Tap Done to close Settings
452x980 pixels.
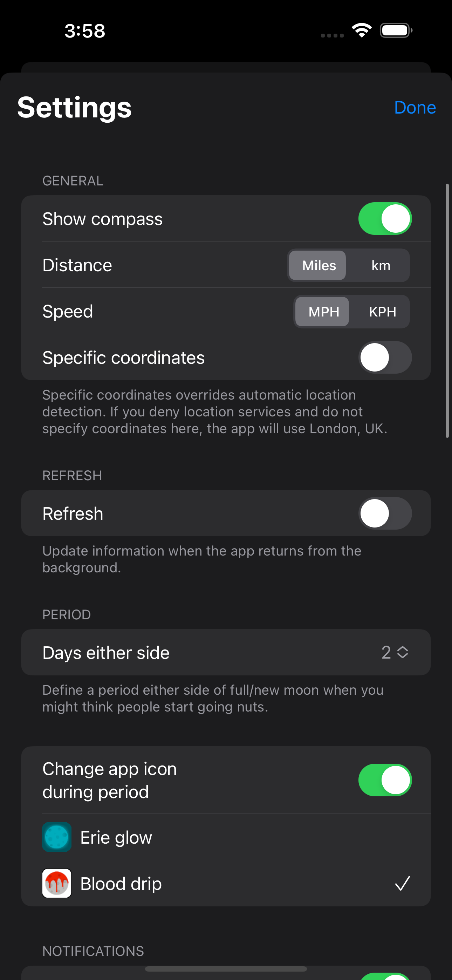pos(415,107)
